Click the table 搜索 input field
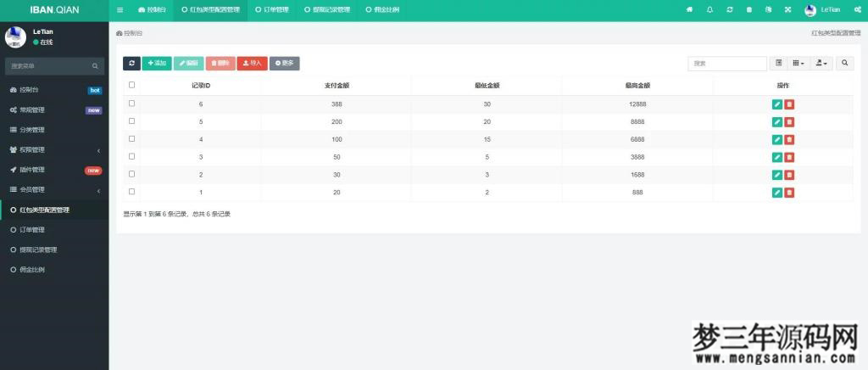 pos(726,63)
